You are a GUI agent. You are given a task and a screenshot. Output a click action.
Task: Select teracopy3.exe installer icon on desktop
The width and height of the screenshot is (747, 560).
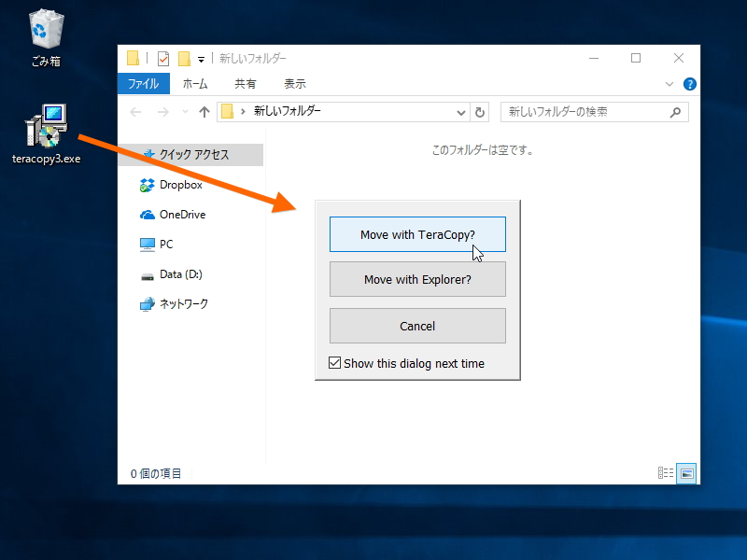(x=46, y=134)
